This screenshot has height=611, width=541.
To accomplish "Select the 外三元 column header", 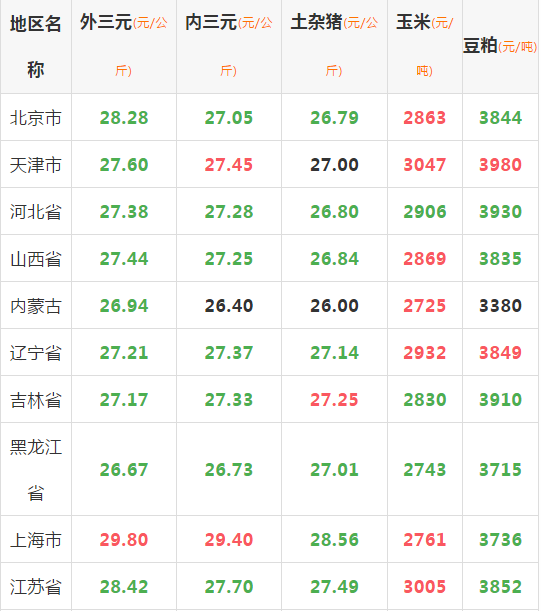I will (124, 46).
